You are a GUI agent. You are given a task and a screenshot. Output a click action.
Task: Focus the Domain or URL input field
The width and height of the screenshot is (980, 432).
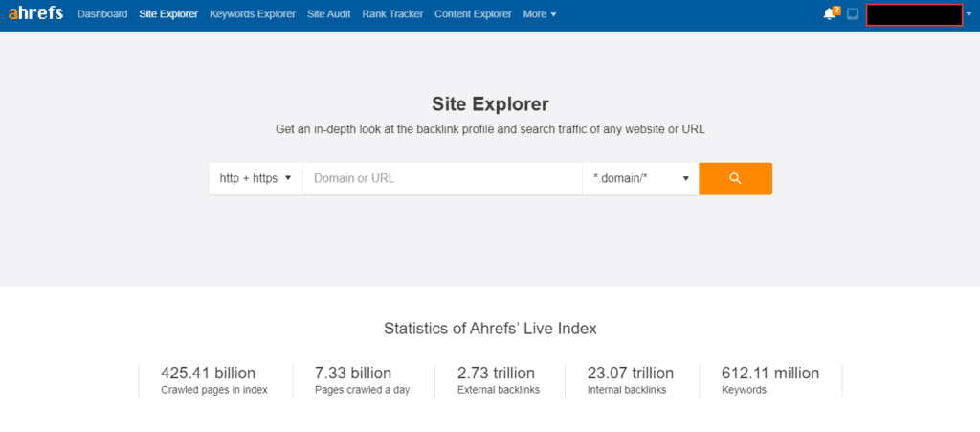click(x=442, y=178)
